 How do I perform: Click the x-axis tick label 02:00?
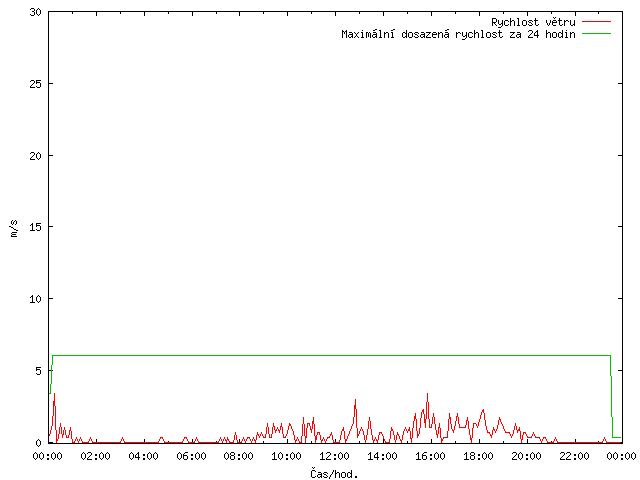[96, 456]
